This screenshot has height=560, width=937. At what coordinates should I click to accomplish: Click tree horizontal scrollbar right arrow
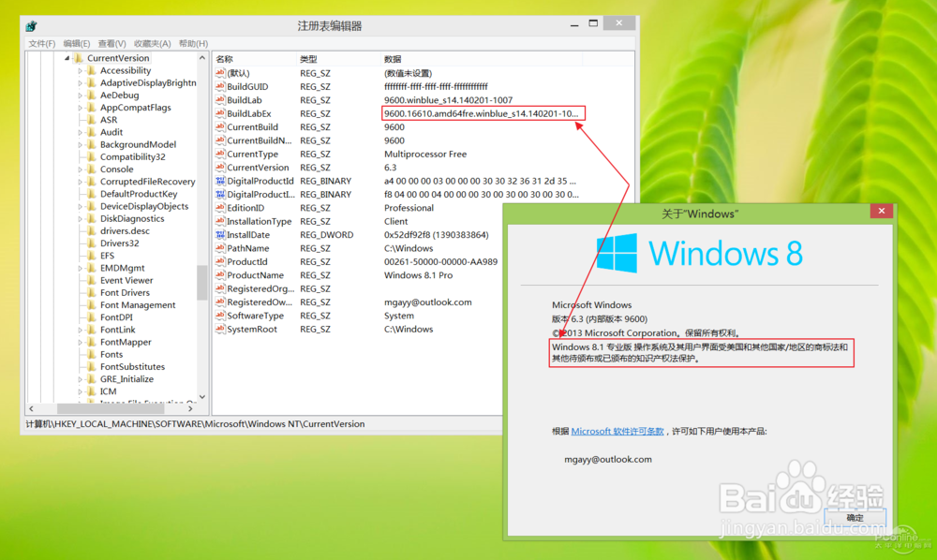coord(190,409)
